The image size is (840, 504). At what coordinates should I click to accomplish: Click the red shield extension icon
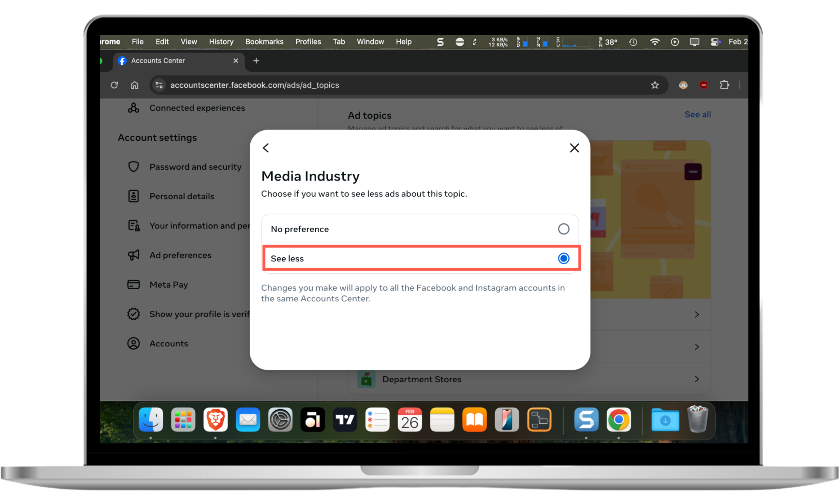[704, 85]
